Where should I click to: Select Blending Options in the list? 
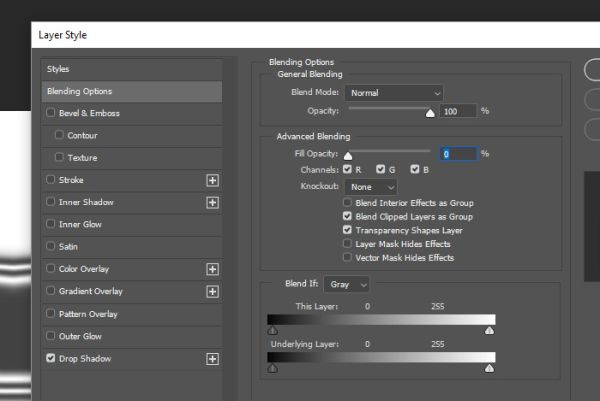(x=132, y=91)
